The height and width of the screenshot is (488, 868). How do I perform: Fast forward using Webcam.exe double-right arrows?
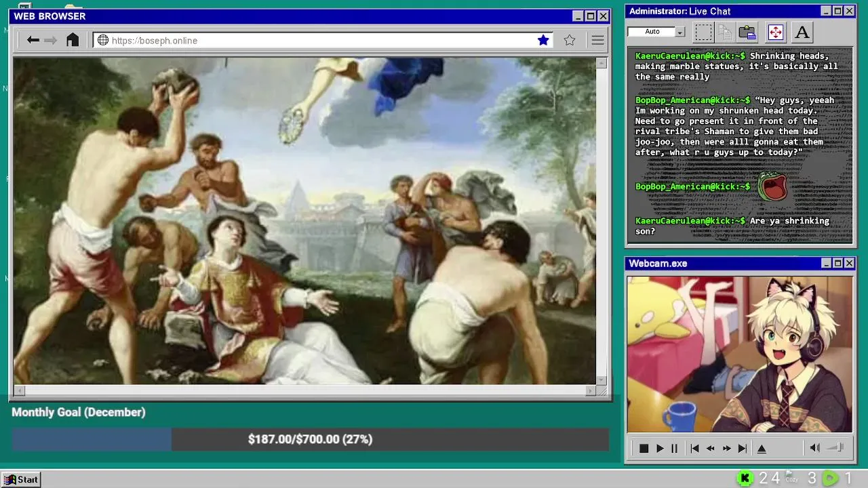[x=726, y=448]
